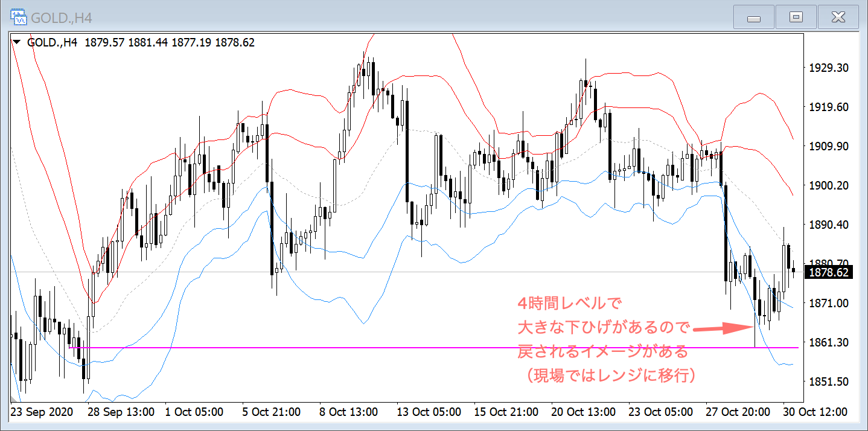The width and height of the screenshot is (868, 431).
Task: Close the GOLD.,H4 chart window
Action: click(838, 18)
